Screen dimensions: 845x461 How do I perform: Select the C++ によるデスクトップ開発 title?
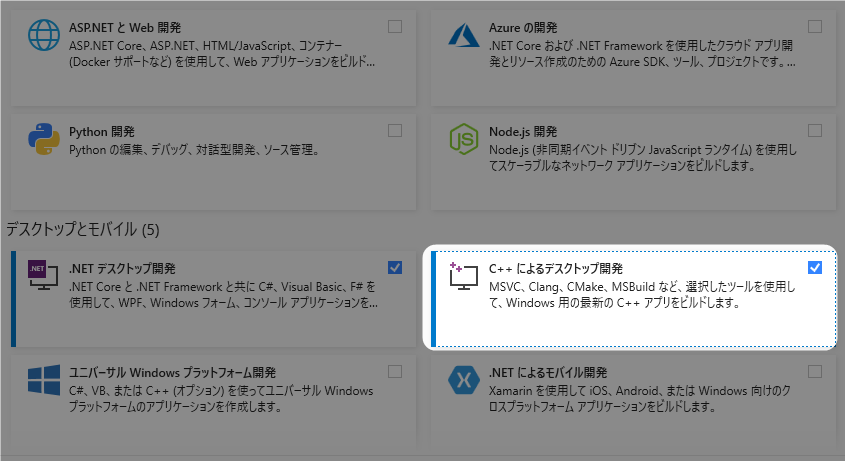point(556,269)
